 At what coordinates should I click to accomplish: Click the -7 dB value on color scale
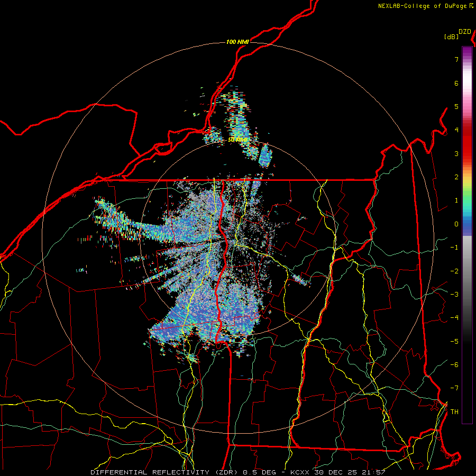(454, 388)
